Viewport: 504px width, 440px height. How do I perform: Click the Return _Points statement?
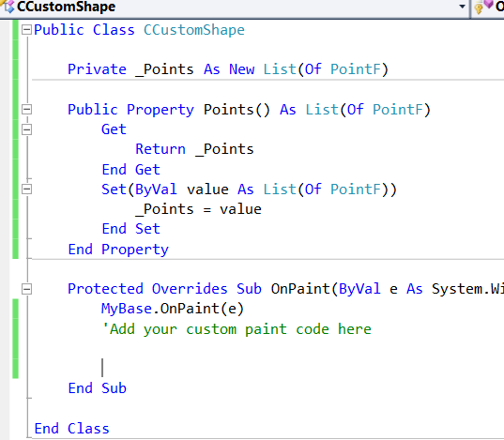tap(194, 149)
